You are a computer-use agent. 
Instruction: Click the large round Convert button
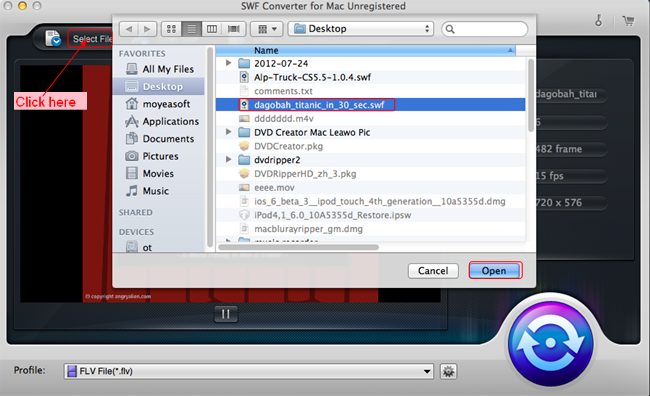[x=551, y=343]
